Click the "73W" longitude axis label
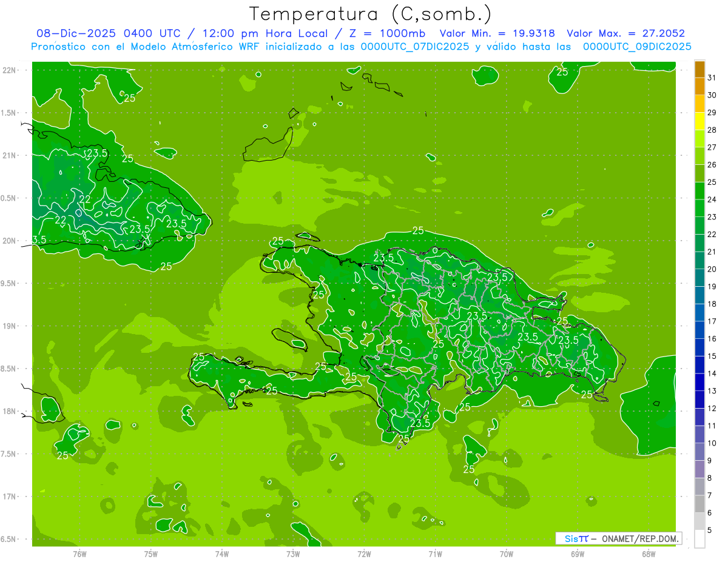Image resolution: width=728 pixels, height=562 pixels. [x=293, y=554]
